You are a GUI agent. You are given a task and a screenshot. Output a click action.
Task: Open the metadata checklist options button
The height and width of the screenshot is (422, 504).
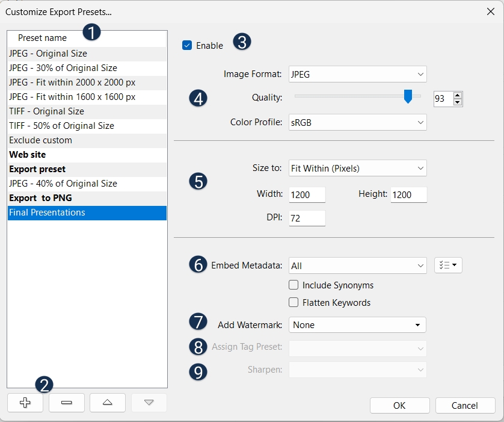447,265
